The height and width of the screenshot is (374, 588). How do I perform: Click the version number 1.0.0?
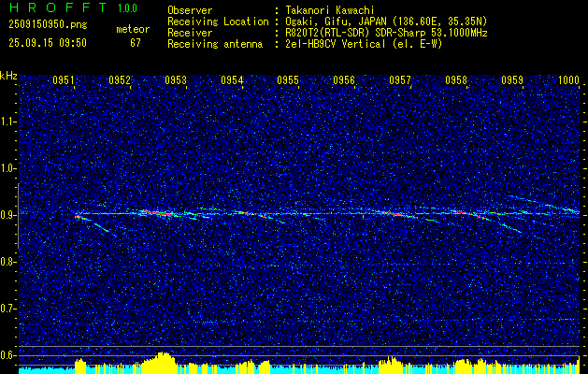127,7
